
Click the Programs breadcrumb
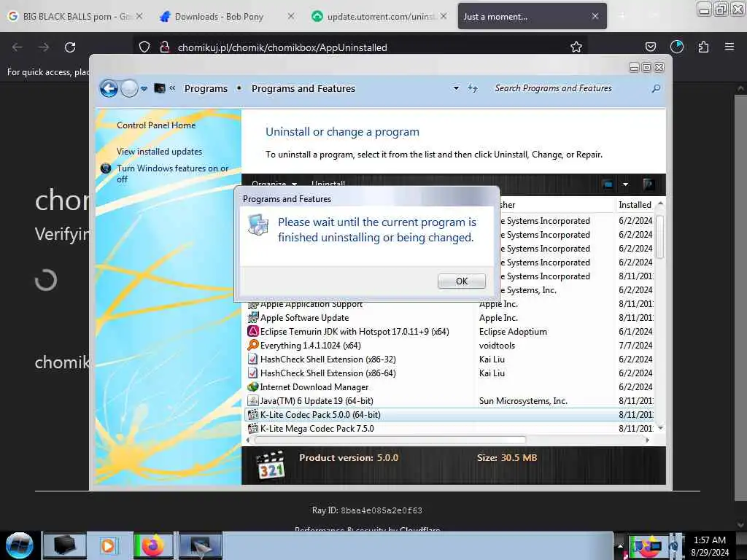click(x=206, y=88)
